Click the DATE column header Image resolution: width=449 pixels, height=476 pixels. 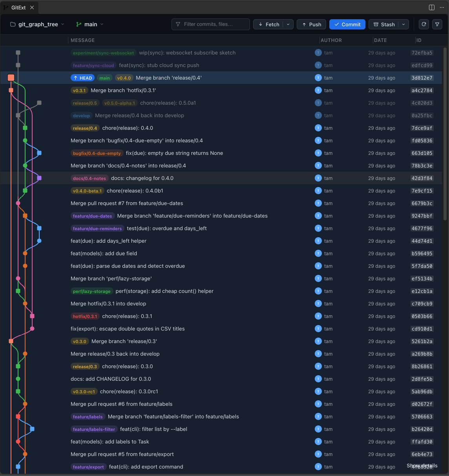click(x=380, y=40)
